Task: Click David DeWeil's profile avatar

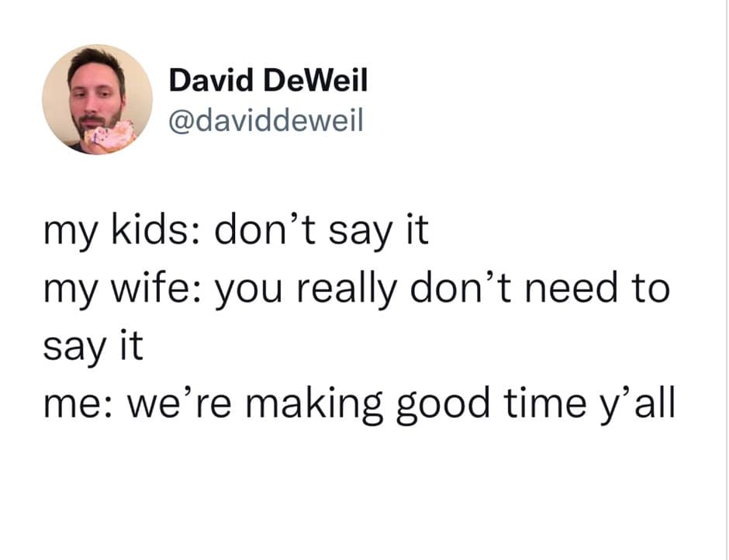Action: click(x=97, y=99)
